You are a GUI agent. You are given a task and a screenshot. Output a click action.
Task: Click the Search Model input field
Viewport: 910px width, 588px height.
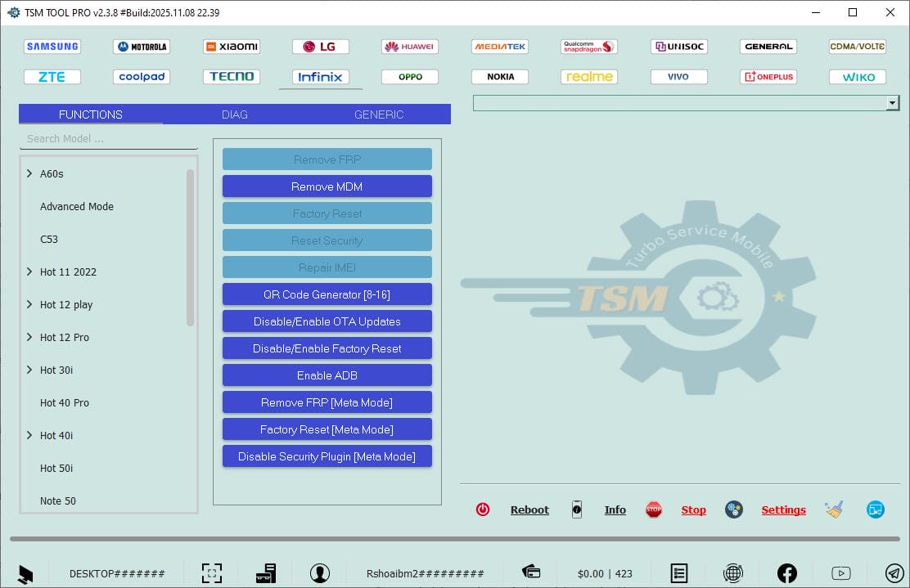click(106, 138)
